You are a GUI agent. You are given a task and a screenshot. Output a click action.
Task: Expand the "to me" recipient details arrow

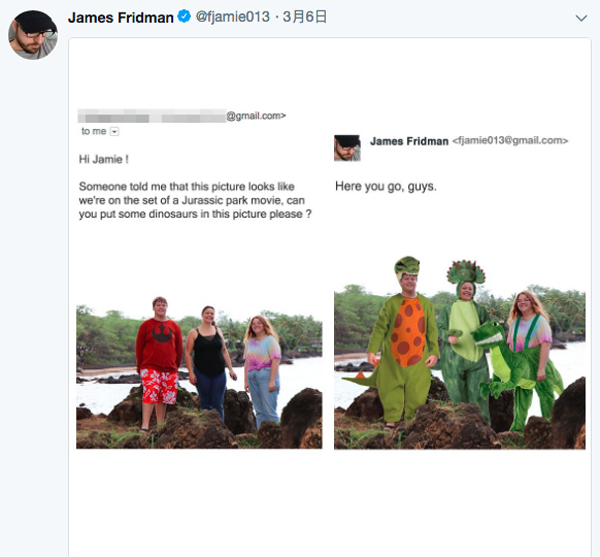coord(114,131)
